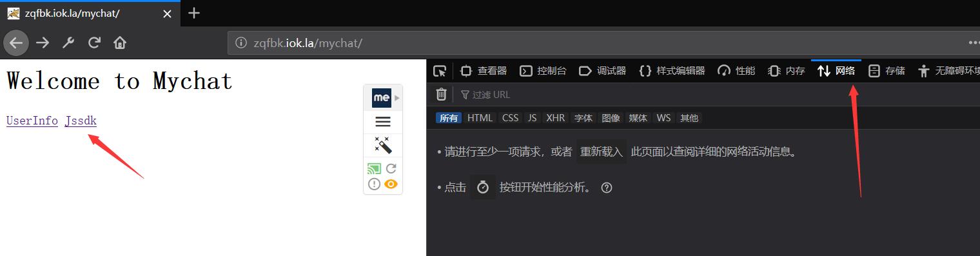
Task: Filter requests by JS
Action: point(532,118)
